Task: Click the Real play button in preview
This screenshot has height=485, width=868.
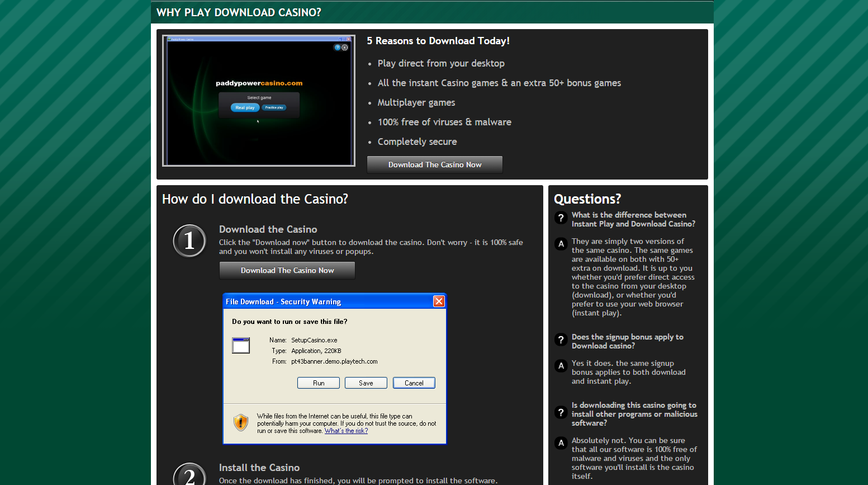Action: [245, 107]
